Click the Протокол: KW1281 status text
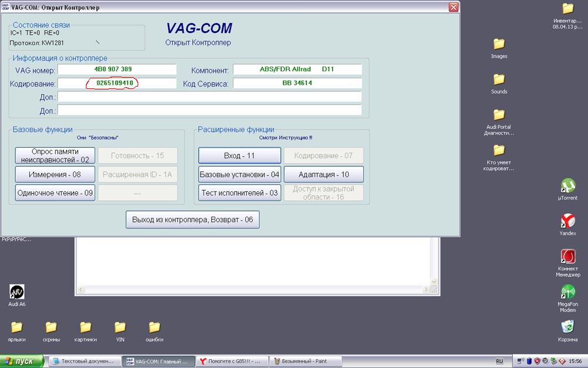The image size is (588, 368). (36, 43)
